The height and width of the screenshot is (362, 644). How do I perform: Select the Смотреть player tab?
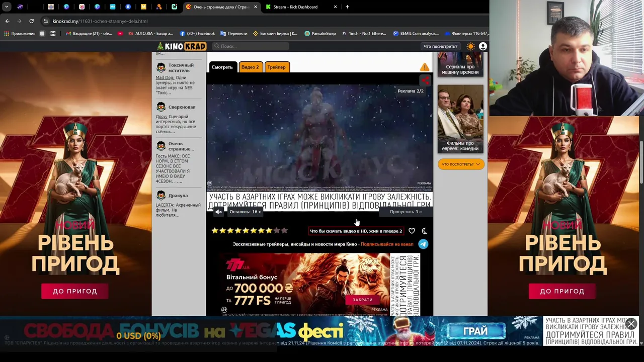point(222,67)
